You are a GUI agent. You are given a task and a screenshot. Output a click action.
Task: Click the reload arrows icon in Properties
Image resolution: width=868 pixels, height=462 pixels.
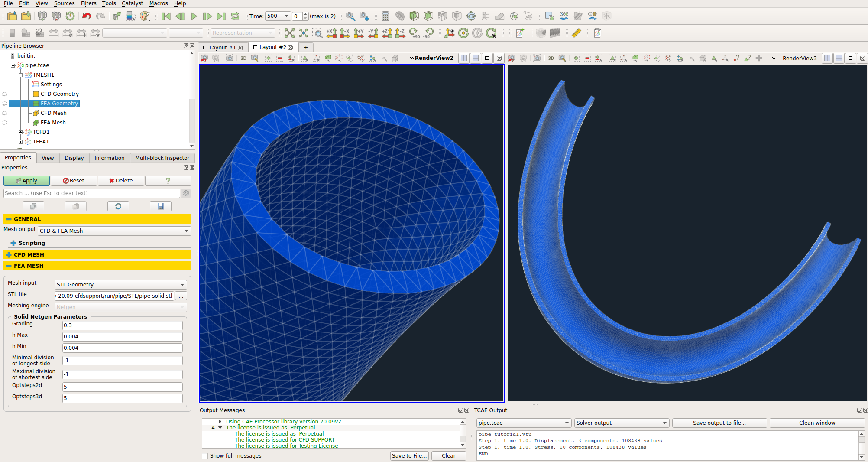coord(118,206)
